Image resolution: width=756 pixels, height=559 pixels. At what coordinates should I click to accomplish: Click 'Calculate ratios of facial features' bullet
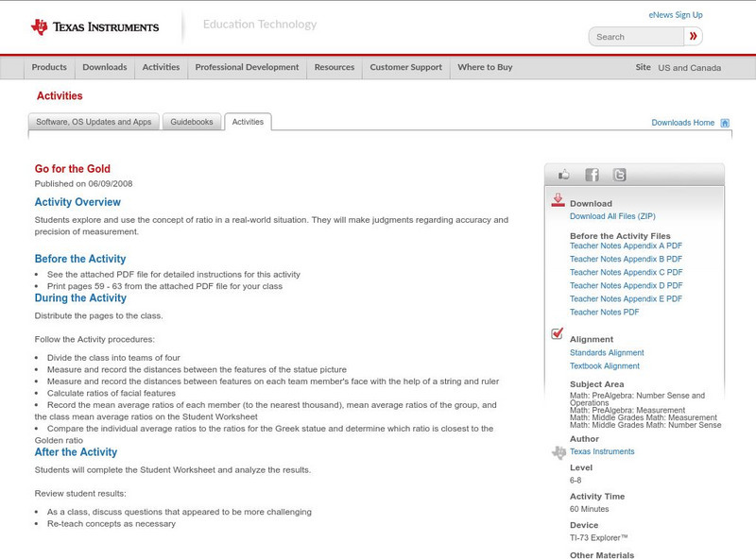[112, 393]
